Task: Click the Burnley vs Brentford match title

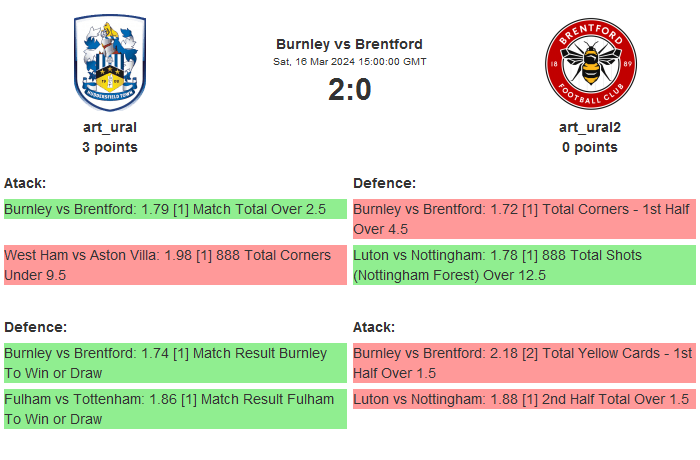Action: (349, 44)
